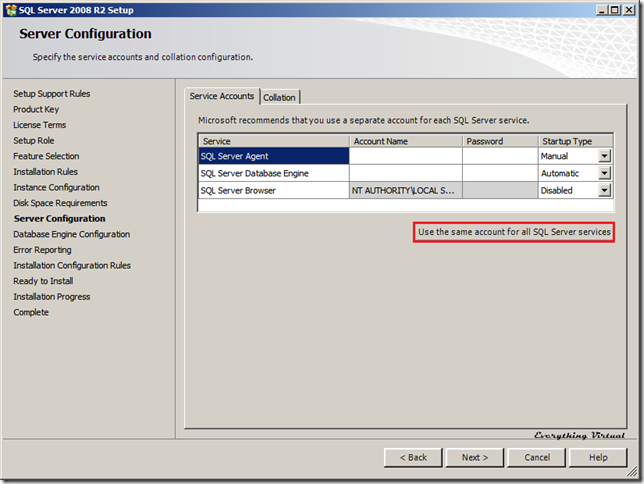
Task: Click Setup Role in the step list
Action: click(x=34, y=141)
